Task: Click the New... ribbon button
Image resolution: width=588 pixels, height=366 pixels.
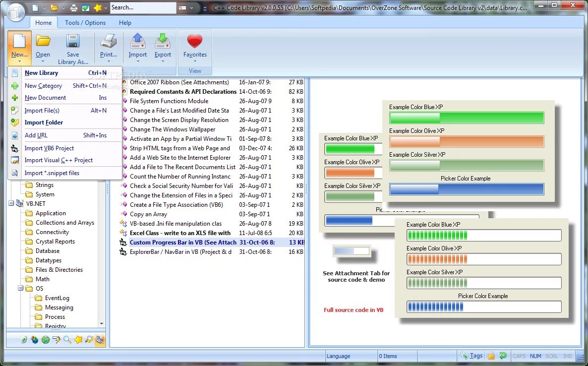Action: pyautogui.click(x=19, y=49)
